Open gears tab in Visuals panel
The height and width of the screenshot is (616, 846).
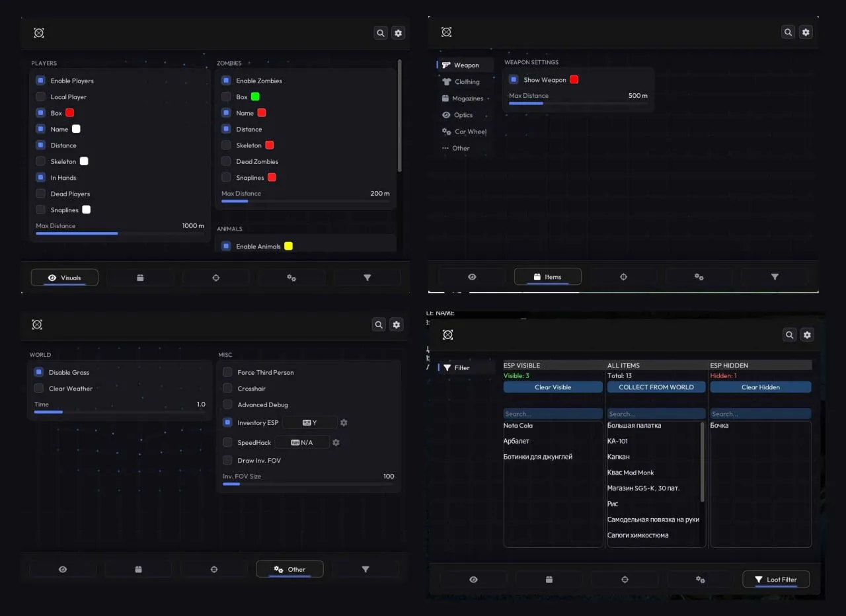click(x=291, y=278)
